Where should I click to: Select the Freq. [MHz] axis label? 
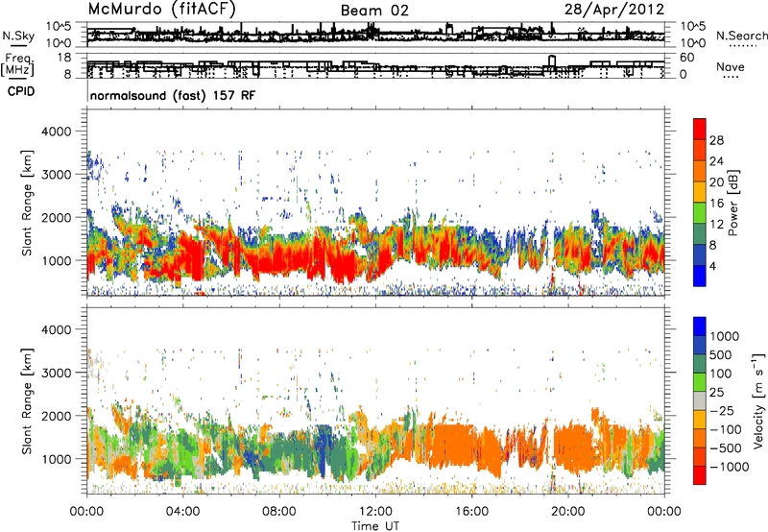click(x=17, y=65)
